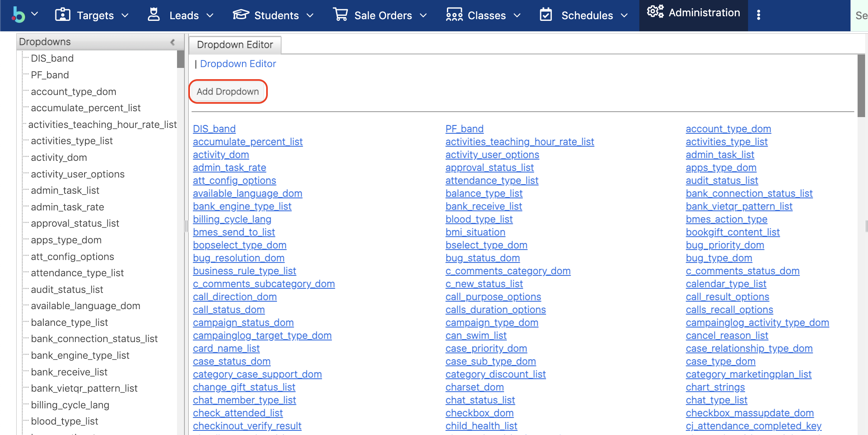
Task: Select activity_dom in the Dropdowns tree
Action: (59, 157)
